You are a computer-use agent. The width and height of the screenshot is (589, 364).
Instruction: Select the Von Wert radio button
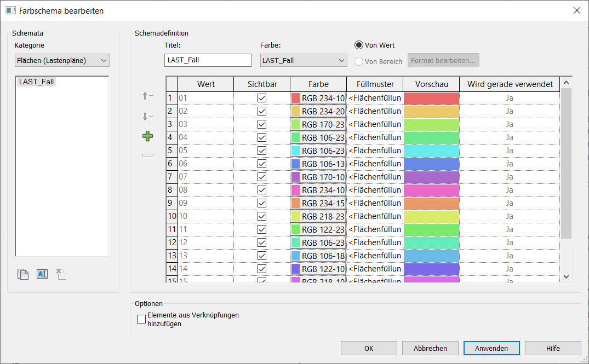pyautogui.click(x=359, y=45)
